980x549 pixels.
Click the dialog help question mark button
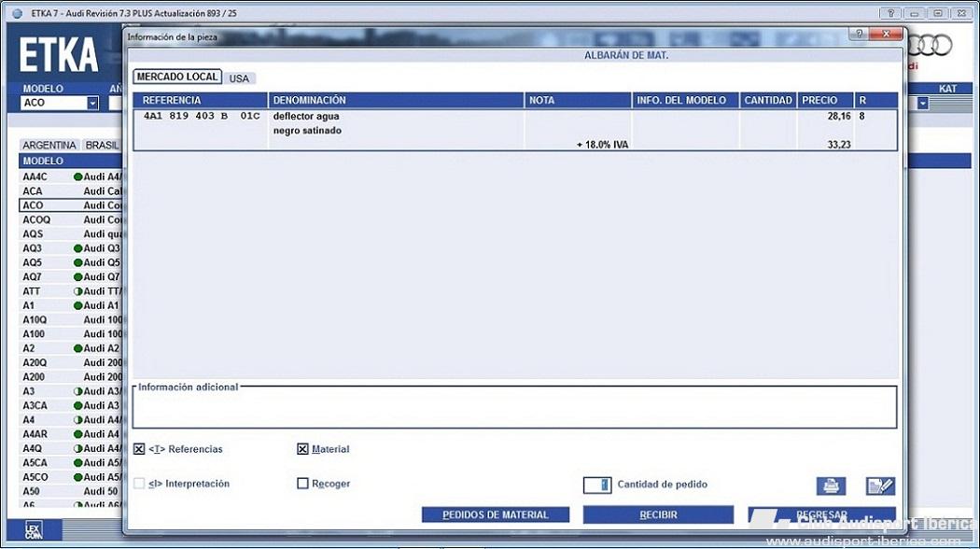pos(859,34)
